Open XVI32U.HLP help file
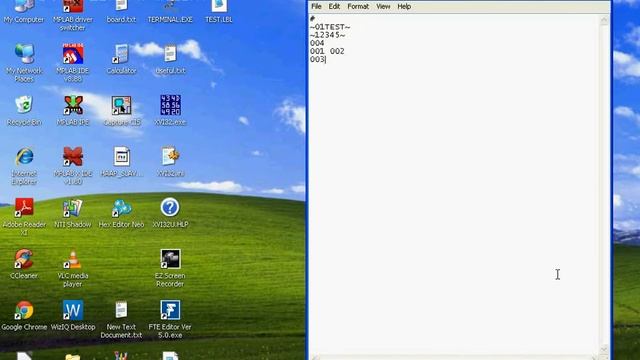640x360 pixels. tap(170, 213)
